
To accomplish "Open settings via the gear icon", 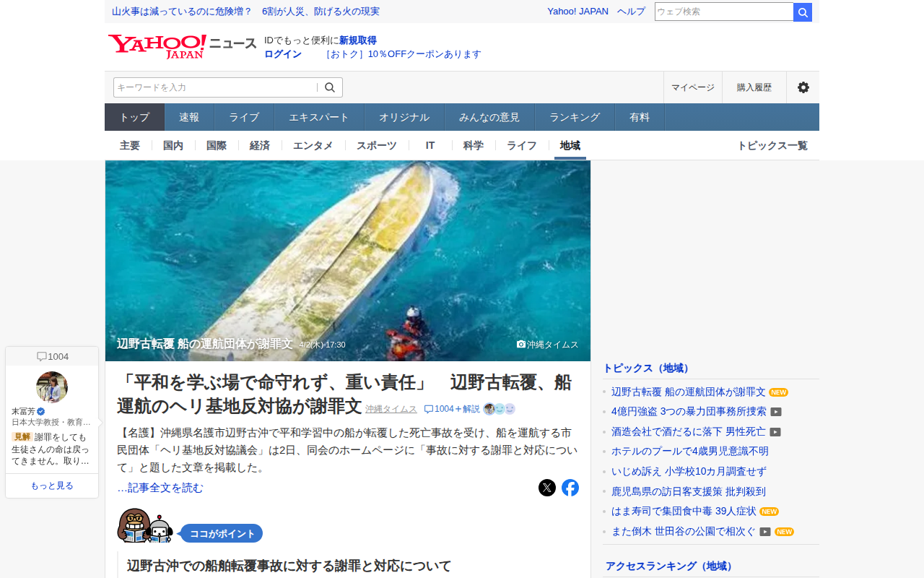I will click(x=803, y=87).
